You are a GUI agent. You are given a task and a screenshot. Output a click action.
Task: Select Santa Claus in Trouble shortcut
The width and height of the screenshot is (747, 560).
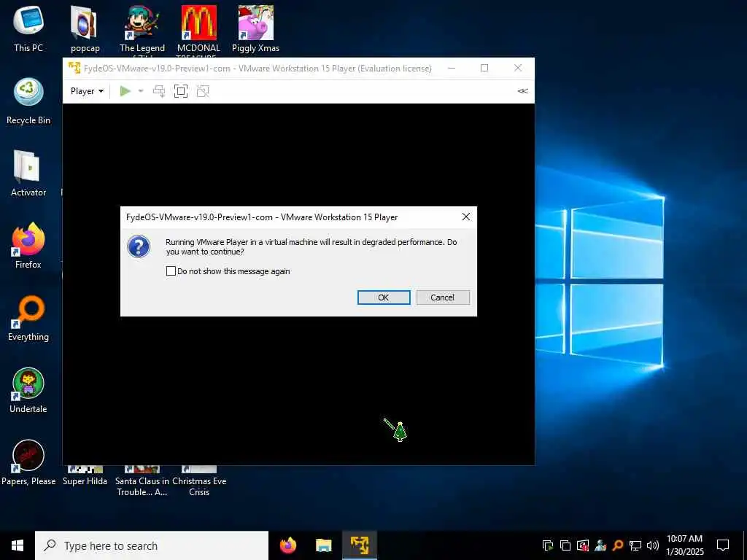click(142, 481)
